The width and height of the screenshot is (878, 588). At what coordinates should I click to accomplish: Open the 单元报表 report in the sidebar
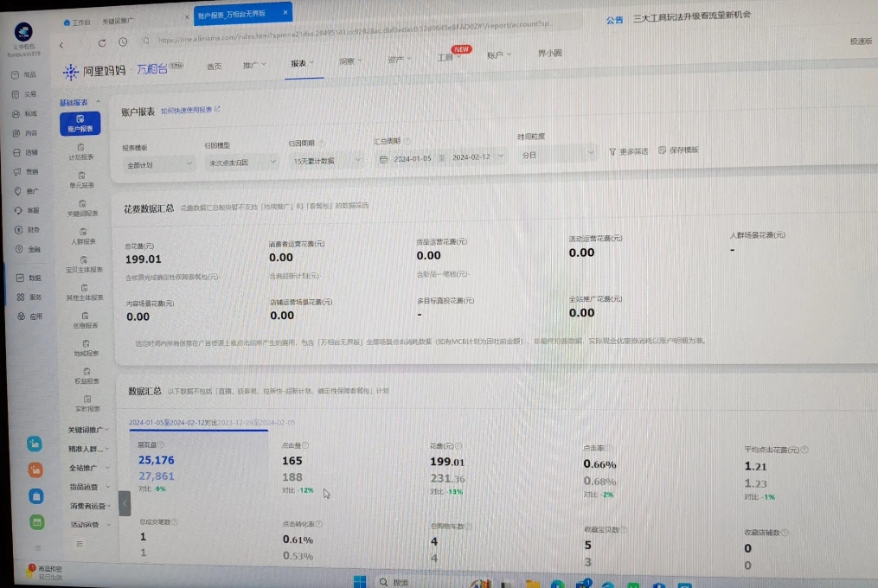82,180
